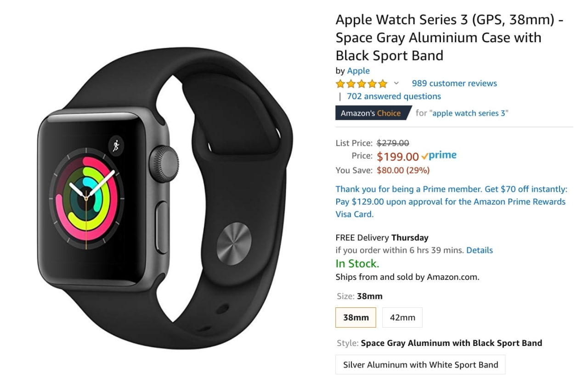Choose Silver Aluminum with White Sport Band
588x379 pixels.
coord(420,365)
